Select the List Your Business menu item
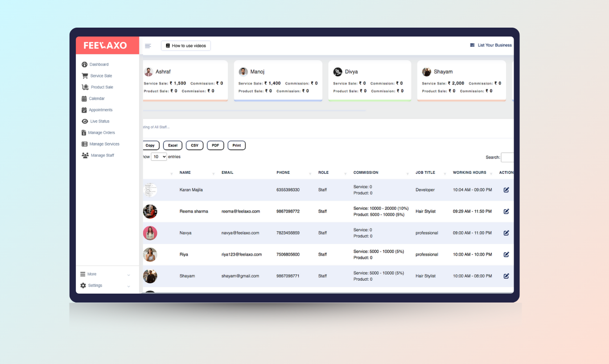 (491, 45)
